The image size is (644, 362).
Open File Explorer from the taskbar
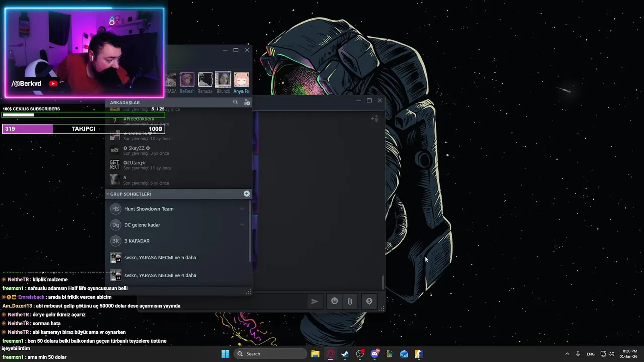click(x=315, y=354)
